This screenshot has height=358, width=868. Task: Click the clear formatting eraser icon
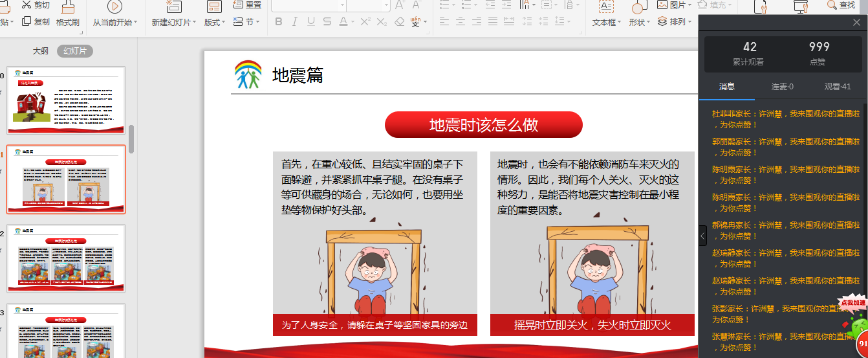pos(399,21)
